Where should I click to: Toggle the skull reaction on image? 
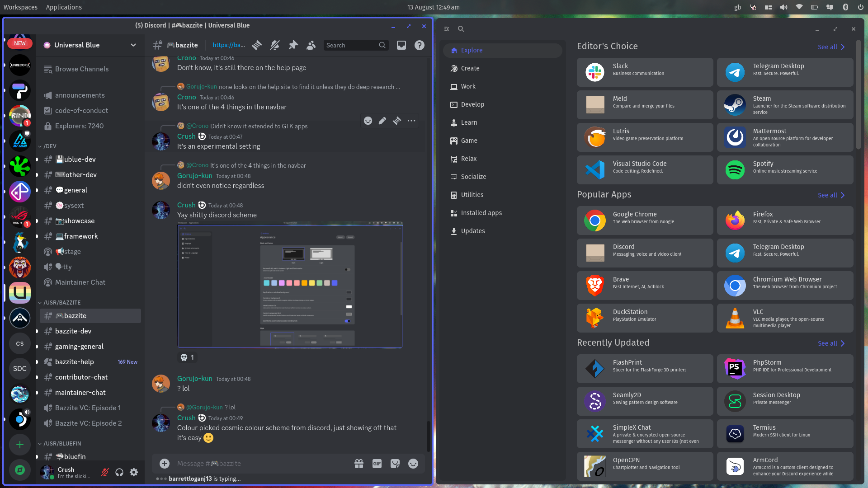pyautogui.click(x=187, y=357)
